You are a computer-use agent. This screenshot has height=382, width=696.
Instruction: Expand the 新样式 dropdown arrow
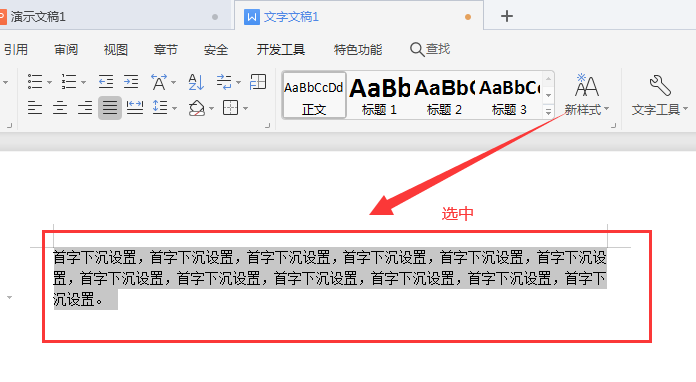click(x=606, y=109)
